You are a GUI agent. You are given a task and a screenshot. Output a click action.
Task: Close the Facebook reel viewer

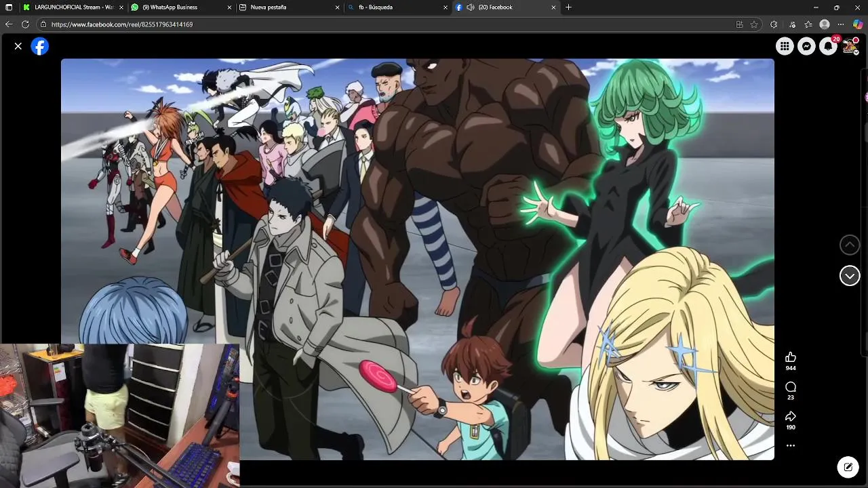click(18, 46)
